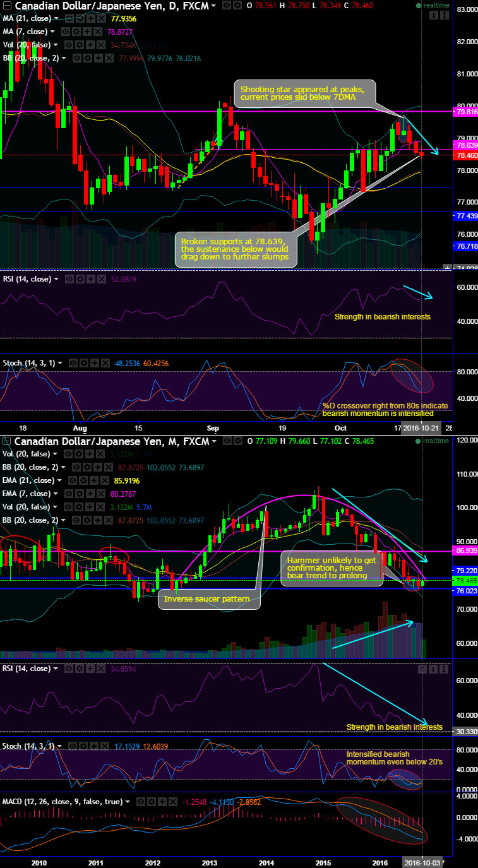
Task: Hide the daily chart main series
Action: (225, 5)
